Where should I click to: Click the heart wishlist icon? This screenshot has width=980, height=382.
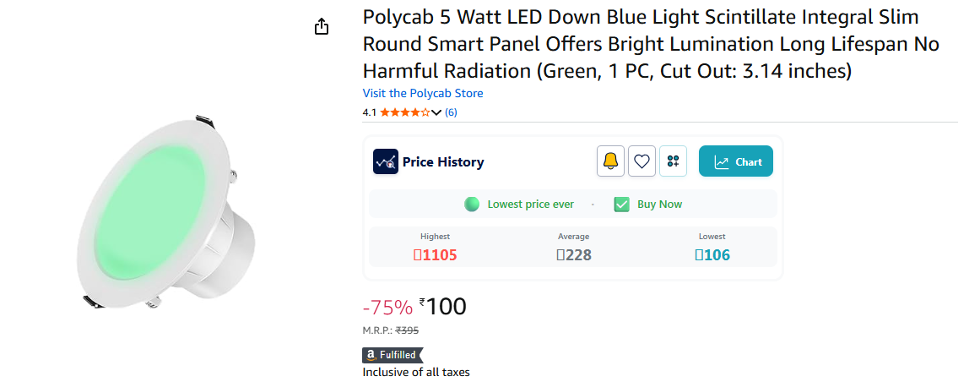tap(642, 161)
